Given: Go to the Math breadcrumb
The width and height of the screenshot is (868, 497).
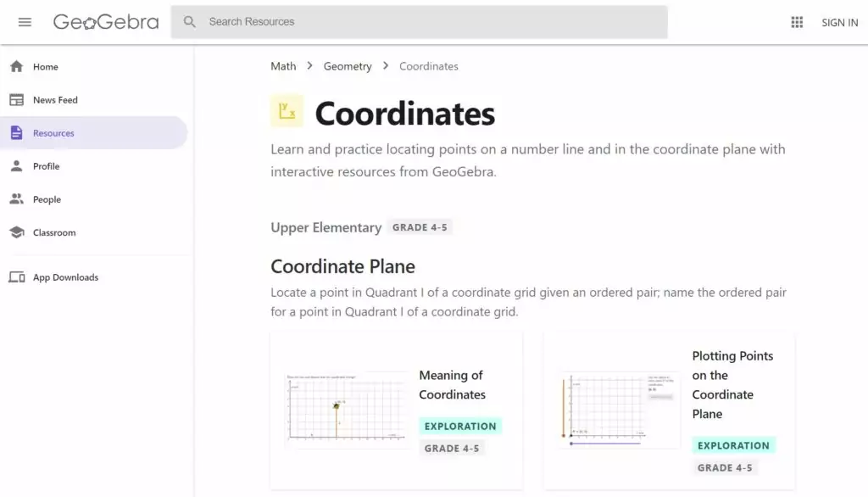Looking at the screenshot, I should [x=283, y=66].
